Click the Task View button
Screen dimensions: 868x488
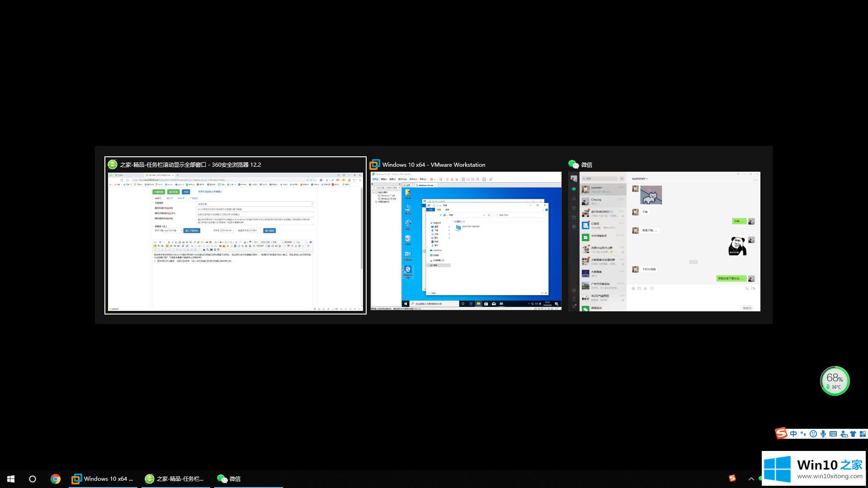[32, 479]
